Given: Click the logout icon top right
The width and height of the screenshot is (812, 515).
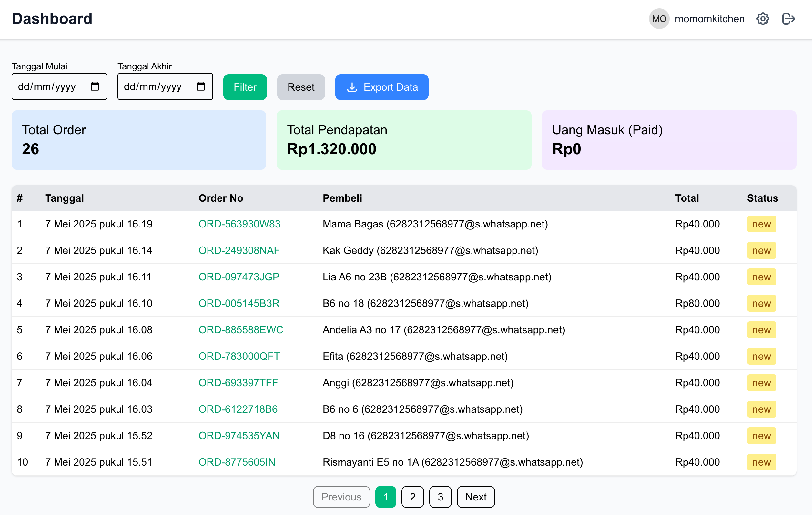Looking at the screenshot, I should 788,18.
